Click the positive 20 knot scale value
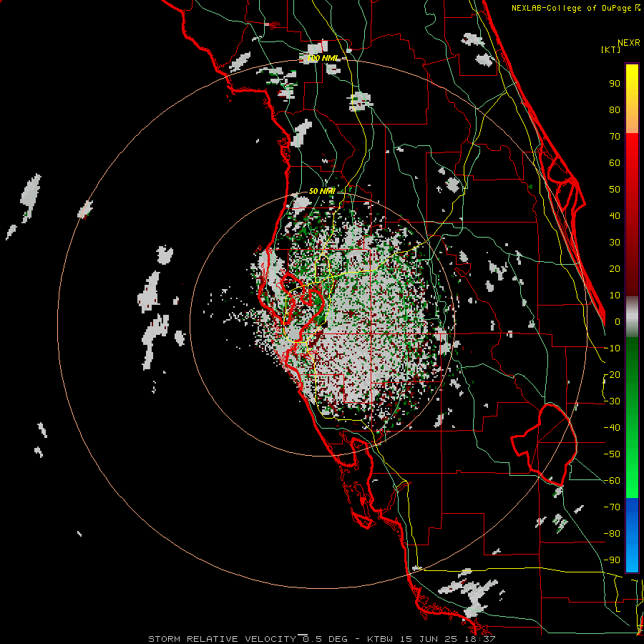 click(615, 268)
